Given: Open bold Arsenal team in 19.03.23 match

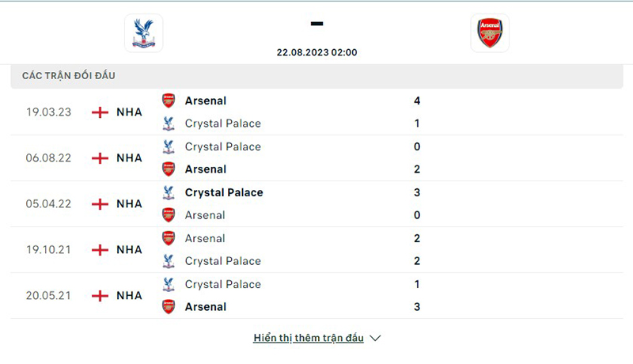Looking at the screenshot, I should 206,100.
